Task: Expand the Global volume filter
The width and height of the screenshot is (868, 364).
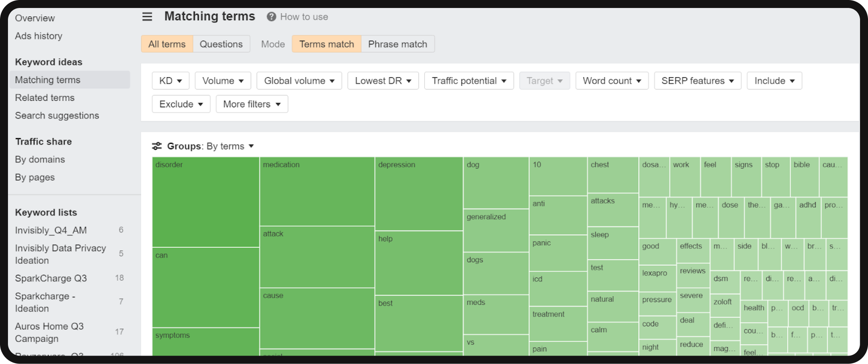Action: point(299,81)
